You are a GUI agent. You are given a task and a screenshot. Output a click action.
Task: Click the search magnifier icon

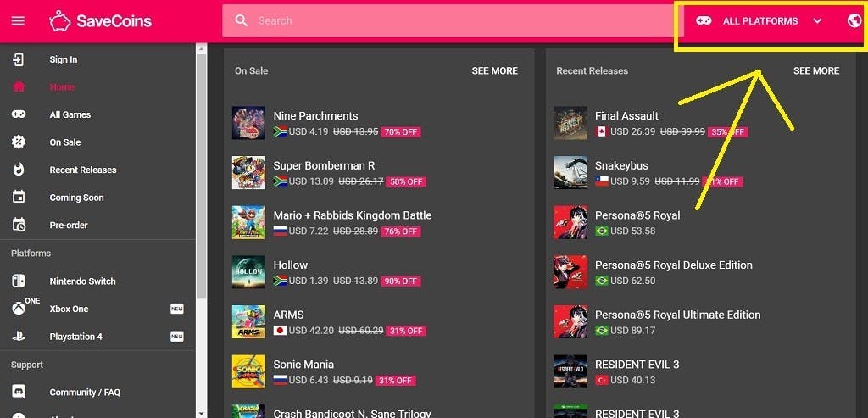tap(242, 20)
